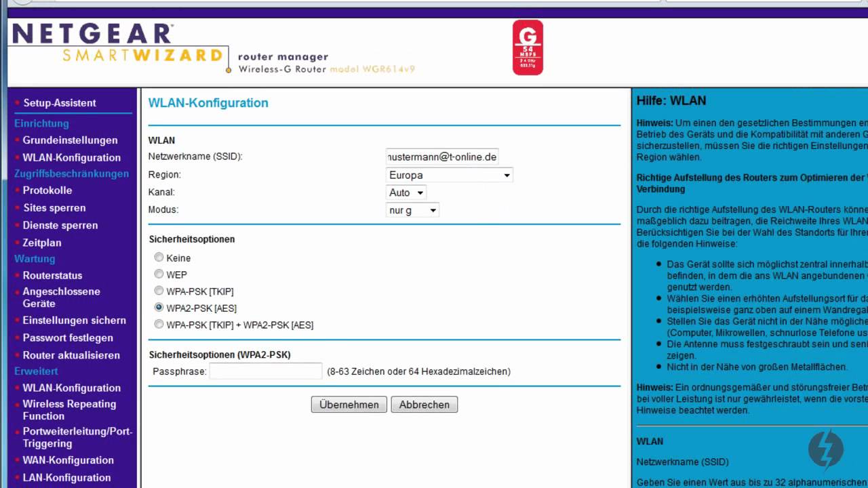Open the Modus dropdown set to nur g

(x=412, y=210)
